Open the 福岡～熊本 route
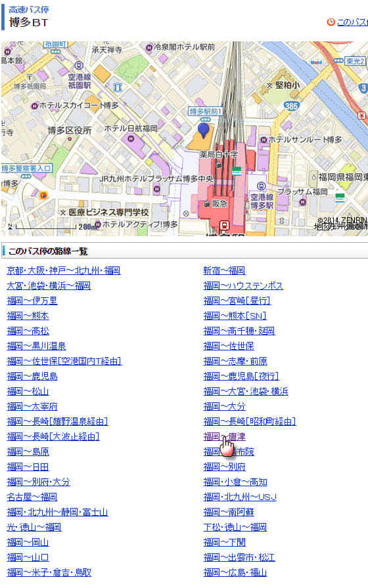 pyautogui.click(x=28, y=316)
